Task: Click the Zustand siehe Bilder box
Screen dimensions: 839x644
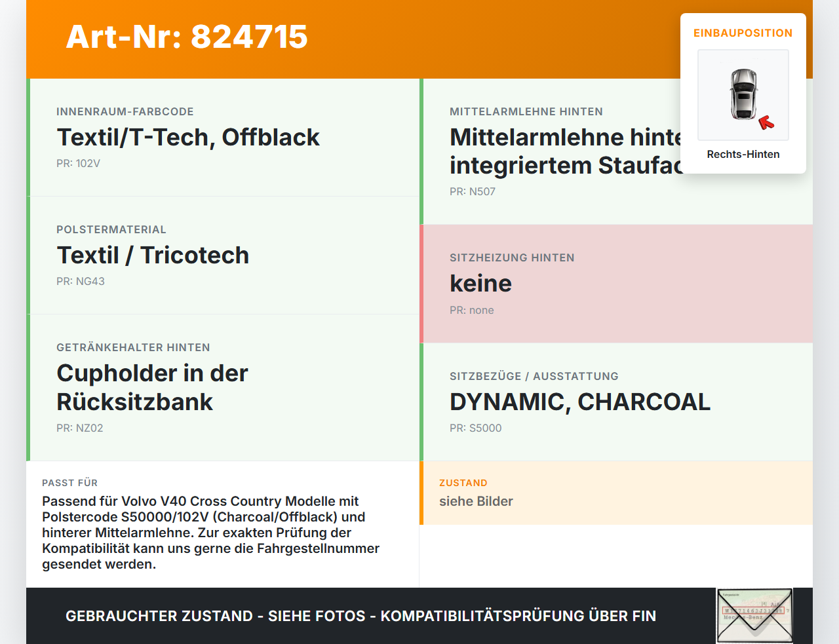Action: pyautogui.click(x=616, y=493)
